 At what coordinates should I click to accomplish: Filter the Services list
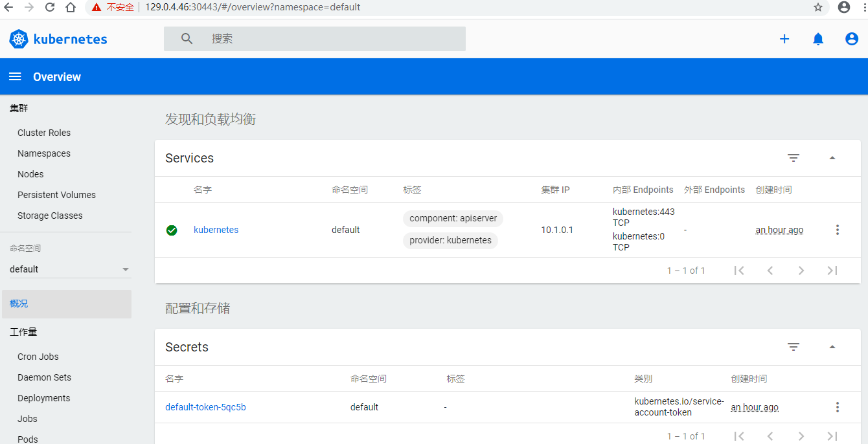coord(794,158)
